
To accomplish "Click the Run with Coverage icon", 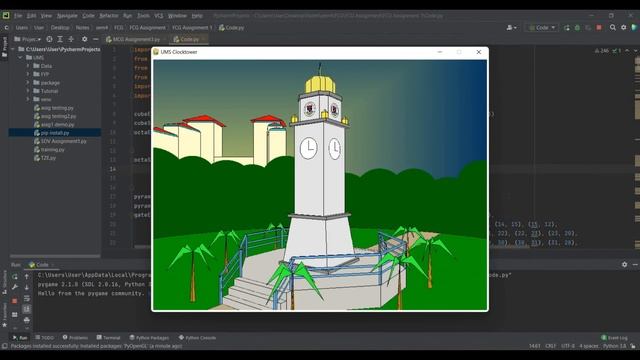I will [588, 27].
